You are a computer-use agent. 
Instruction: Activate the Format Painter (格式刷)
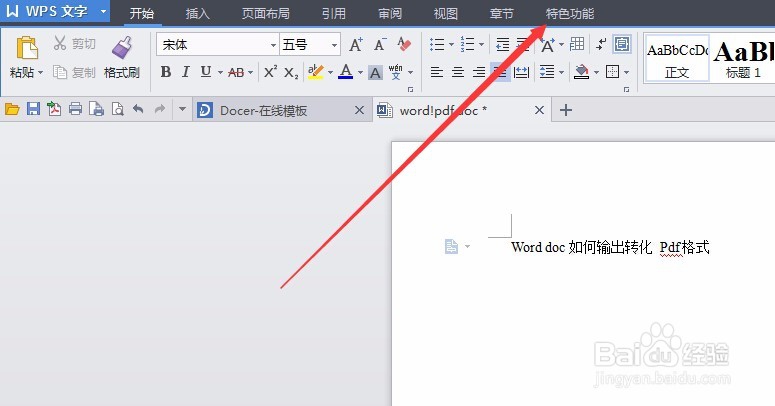click(x=122, y=58)
